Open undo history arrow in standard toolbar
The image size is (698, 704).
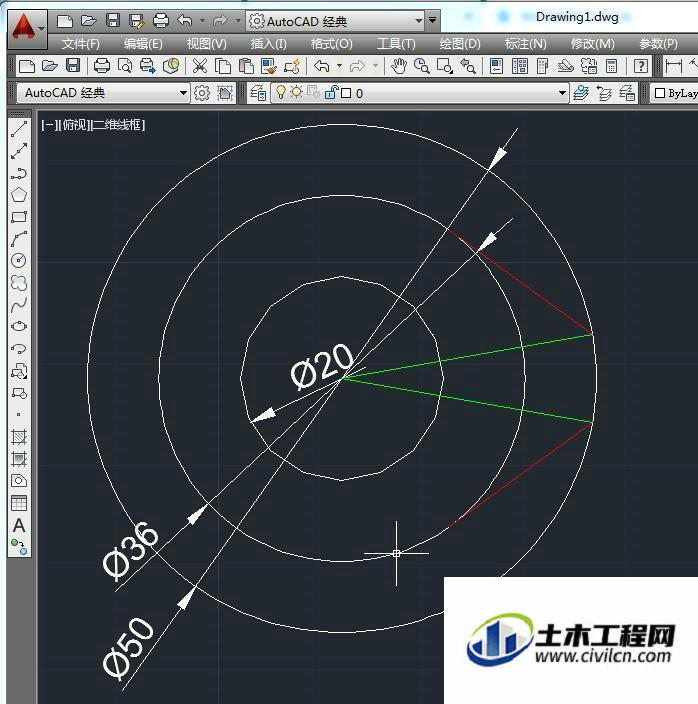[339, 66]
